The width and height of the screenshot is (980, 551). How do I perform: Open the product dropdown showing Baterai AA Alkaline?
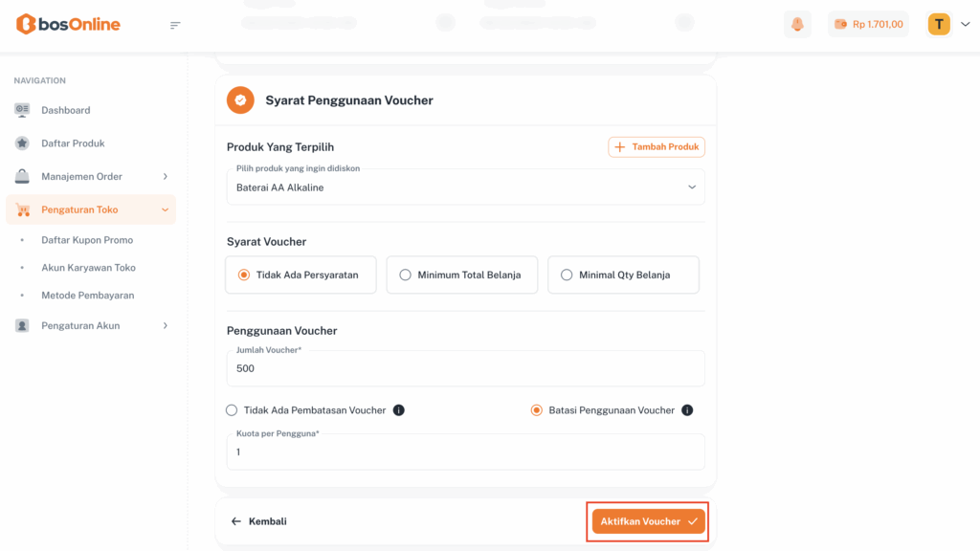coord(465,187)
